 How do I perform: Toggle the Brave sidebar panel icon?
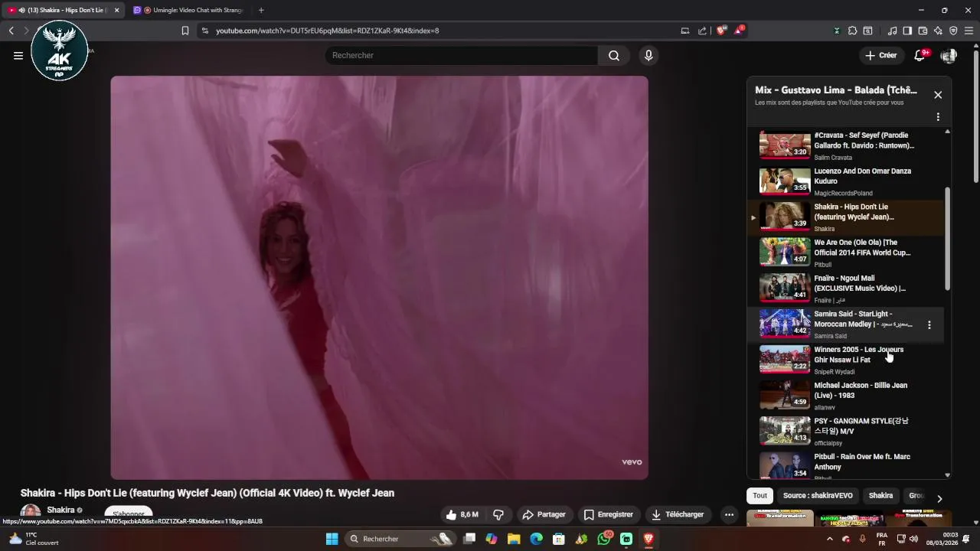pos(907,31)
